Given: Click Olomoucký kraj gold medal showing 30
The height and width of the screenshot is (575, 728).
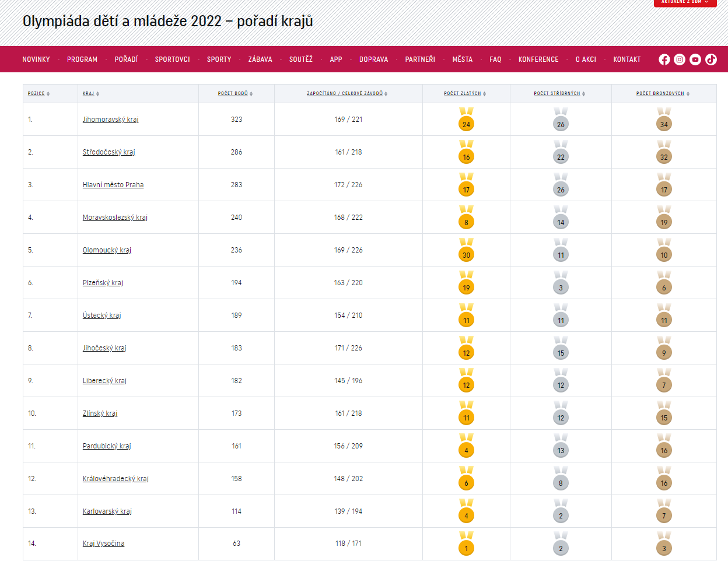Looking at the screenshot, I should [x=466, y=250].
